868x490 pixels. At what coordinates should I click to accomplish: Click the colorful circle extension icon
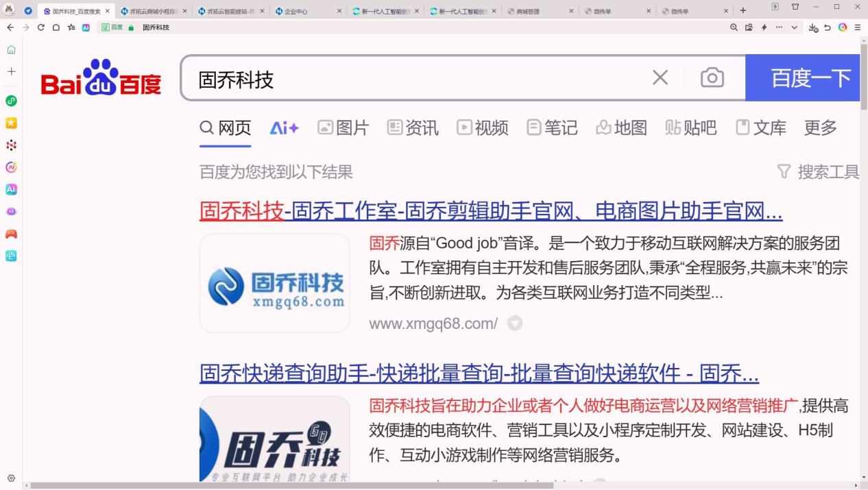click(x=843, y=27)
